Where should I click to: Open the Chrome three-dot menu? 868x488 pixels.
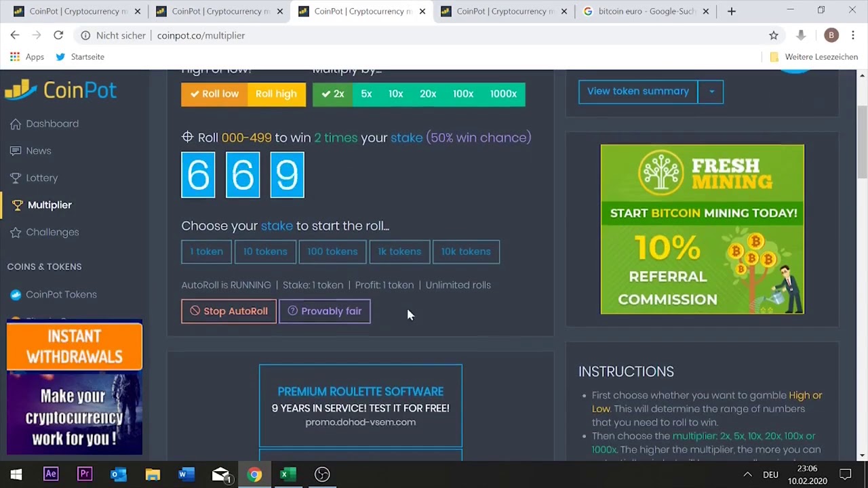(x=853, y=35)
